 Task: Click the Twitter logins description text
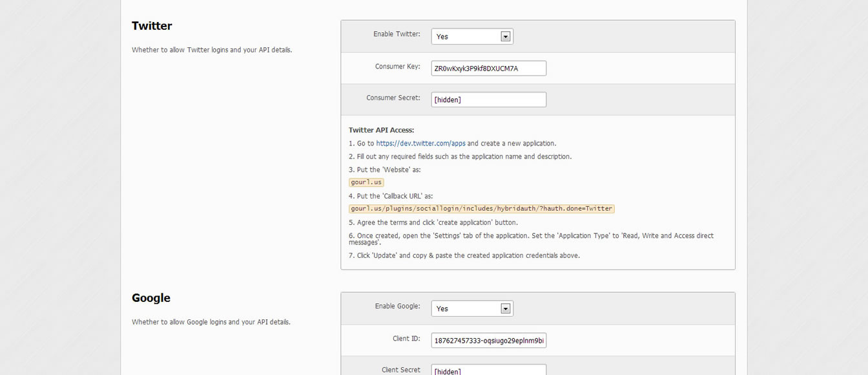pos(212,50)
